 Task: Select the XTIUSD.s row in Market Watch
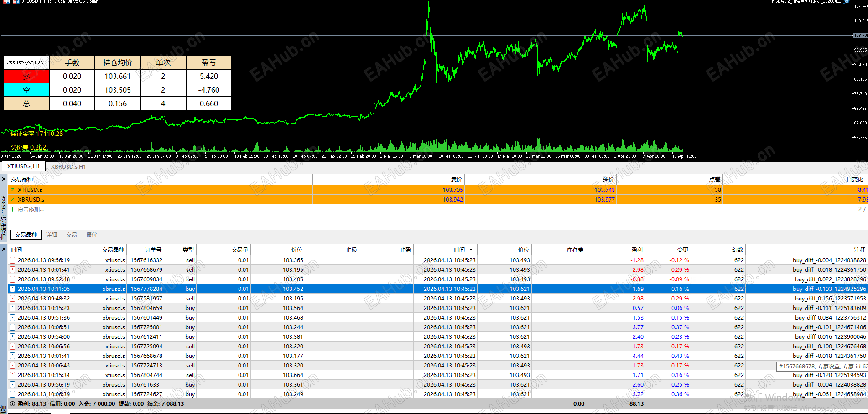[x=438, y=190]
